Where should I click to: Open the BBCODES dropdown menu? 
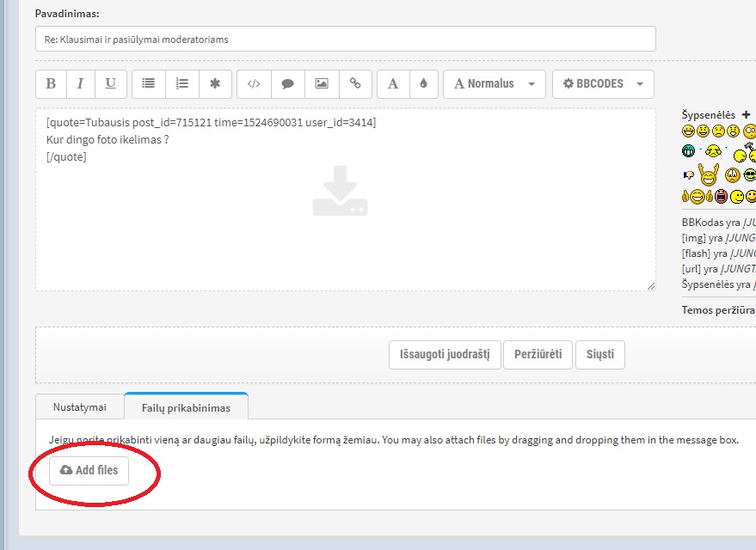pyautogui.click(x=603, y=84)
